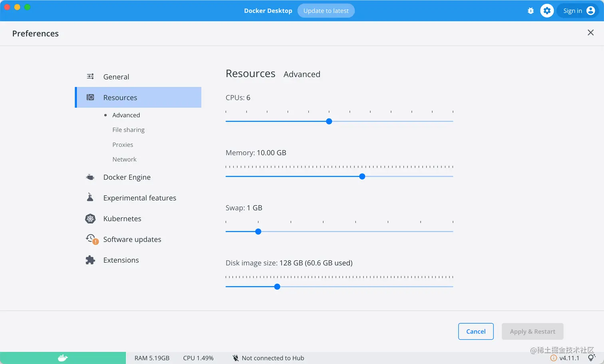Click the Apply & Restart button

coord(532,331)
